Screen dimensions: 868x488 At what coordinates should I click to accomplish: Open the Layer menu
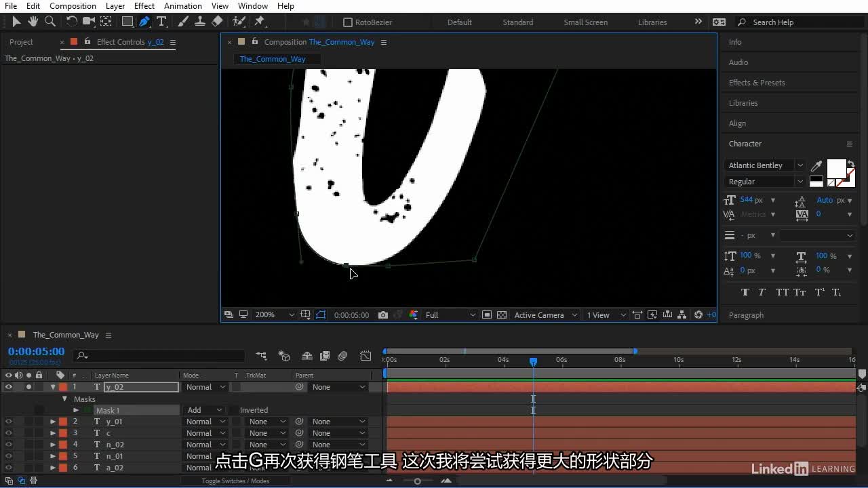click(115, 6)
